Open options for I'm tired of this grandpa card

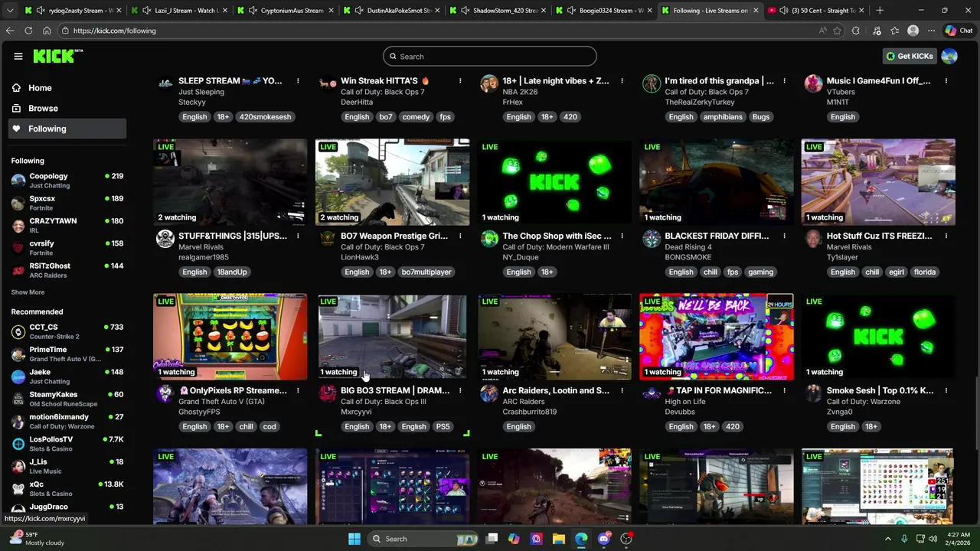click(x=784, y=81)
